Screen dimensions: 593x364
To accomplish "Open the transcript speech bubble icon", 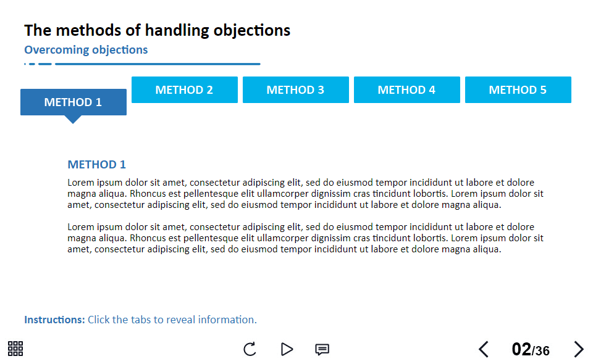I will tap(322, 349).
